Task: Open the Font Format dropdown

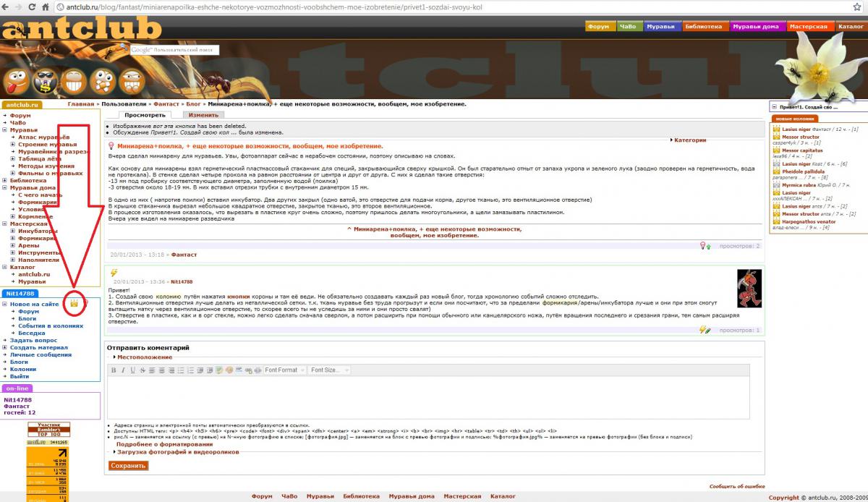Action: [x=284, y=370]
